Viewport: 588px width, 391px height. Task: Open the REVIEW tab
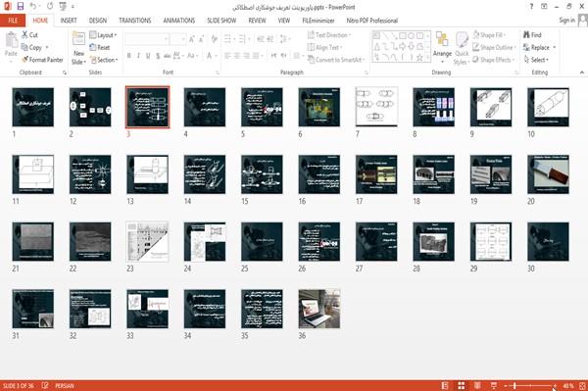coord(257,21)
